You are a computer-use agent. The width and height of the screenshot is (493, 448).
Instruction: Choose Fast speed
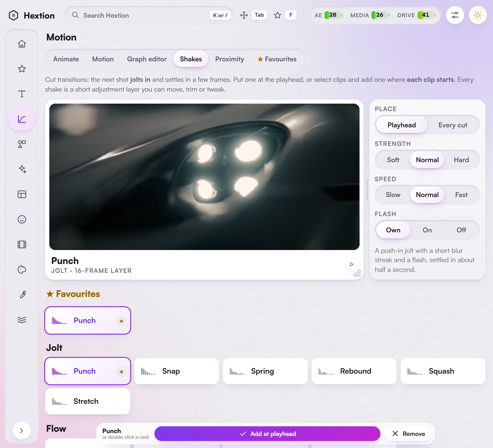point(461,195)
